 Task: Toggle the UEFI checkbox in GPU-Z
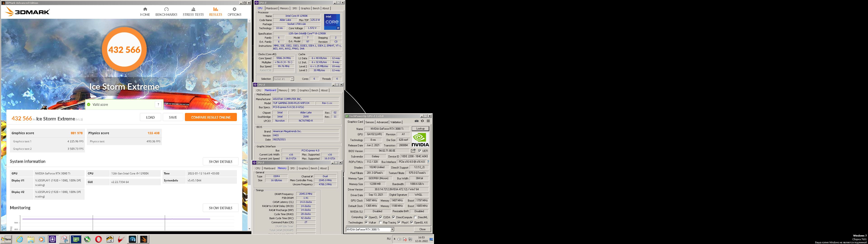tap(420, 151)
